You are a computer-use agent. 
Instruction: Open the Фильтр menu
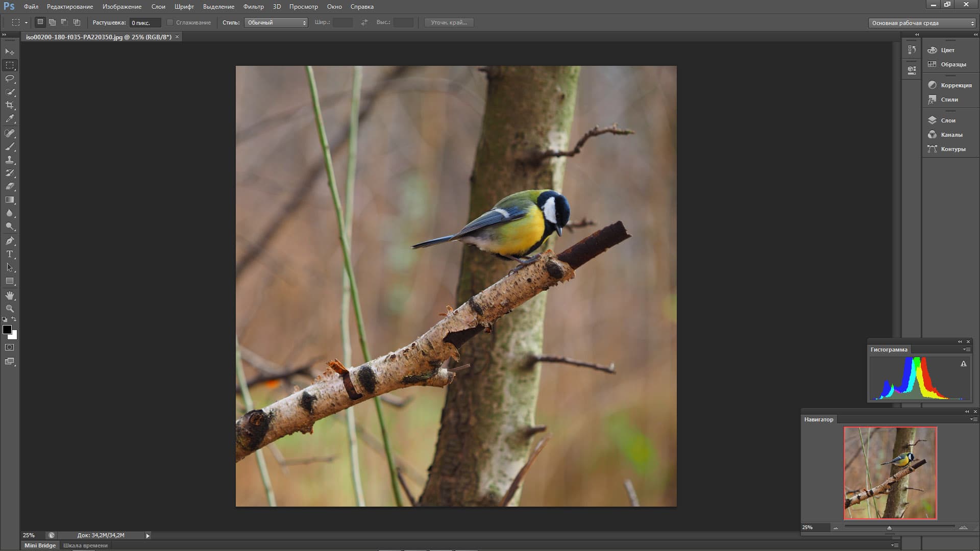253,7
